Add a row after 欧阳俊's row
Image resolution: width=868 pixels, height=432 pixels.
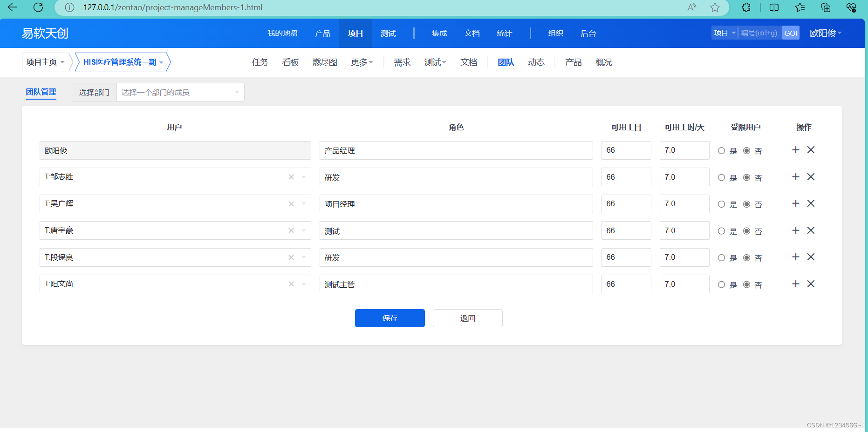tap(796, 150)
